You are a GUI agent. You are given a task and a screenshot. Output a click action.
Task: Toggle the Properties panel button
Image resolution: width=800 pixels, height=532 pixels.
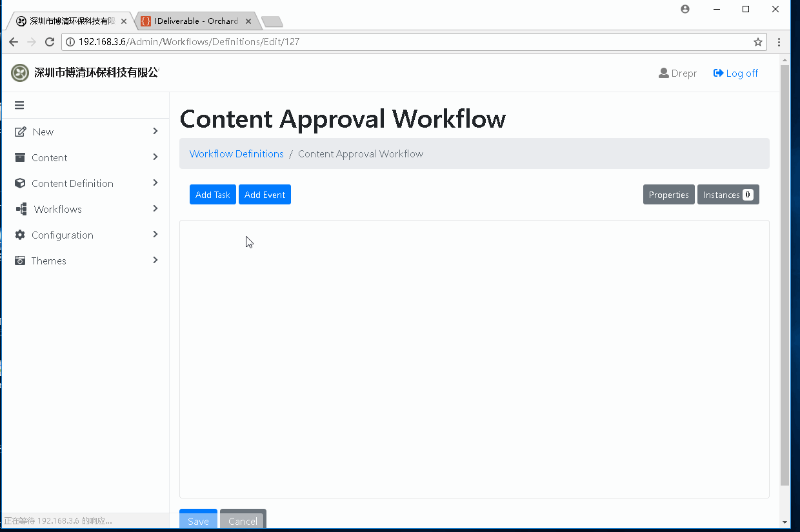[x=668, y=194]
